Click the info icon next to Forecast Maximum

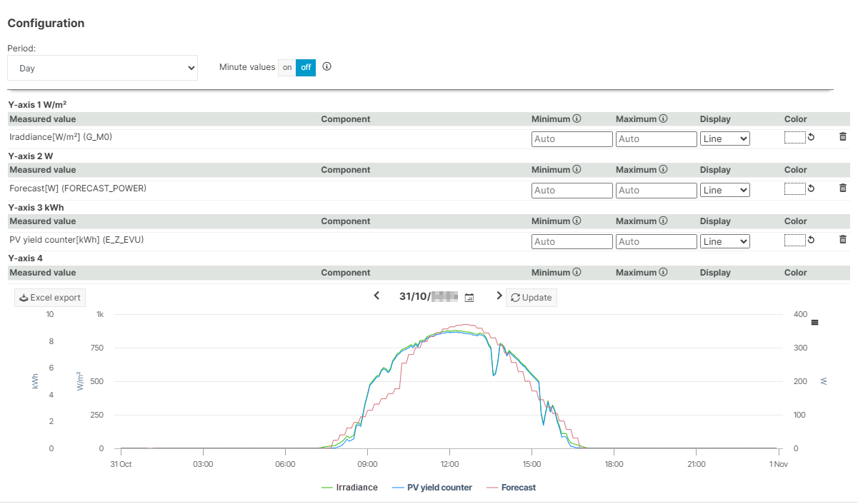pos(663,169)
